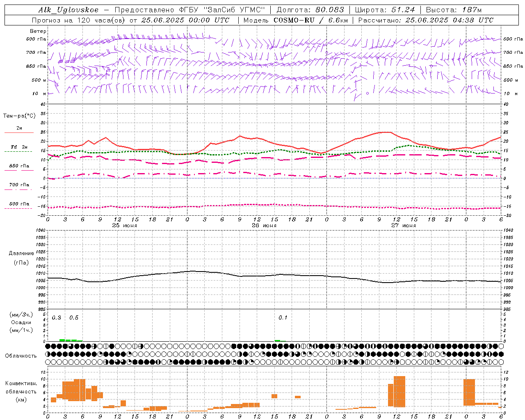Click the Ветер panel label
The height and width of the screenshot is (420, 525).
pos(38,31)
